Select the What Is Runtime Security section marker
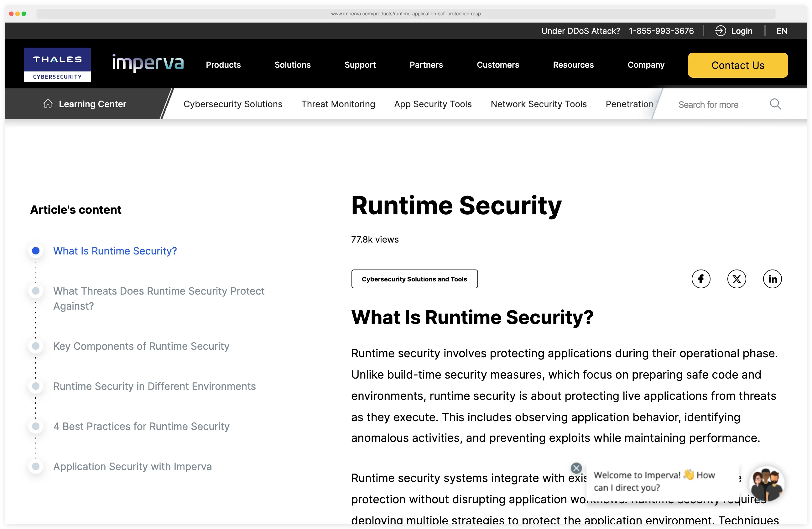This screenshot has height=529, width=812. pos(35,250)
